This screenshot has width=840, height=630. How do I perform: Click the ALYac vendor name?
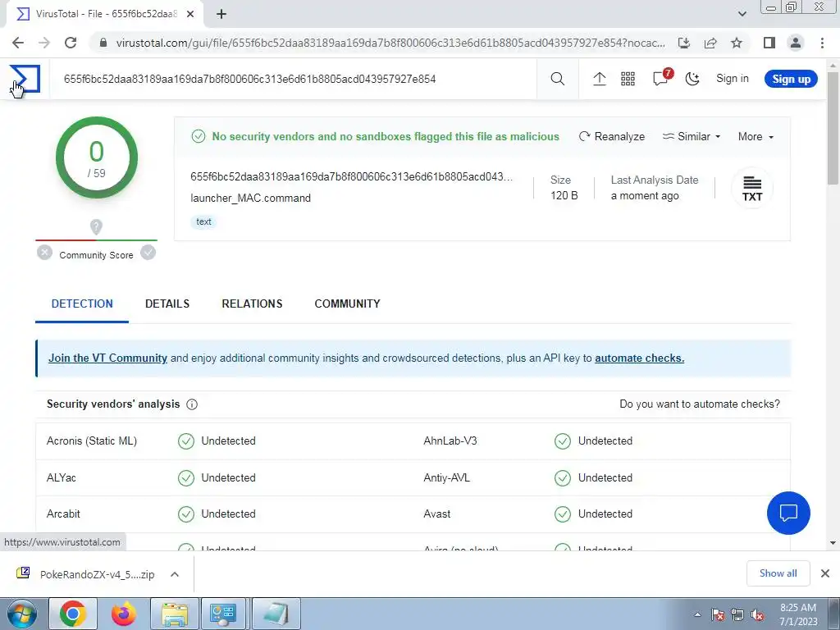pos(61,477)
